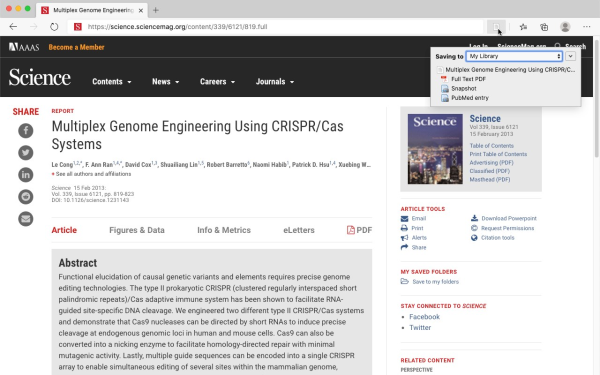Click the Full Text PDF item icon

tap(444, 79)
